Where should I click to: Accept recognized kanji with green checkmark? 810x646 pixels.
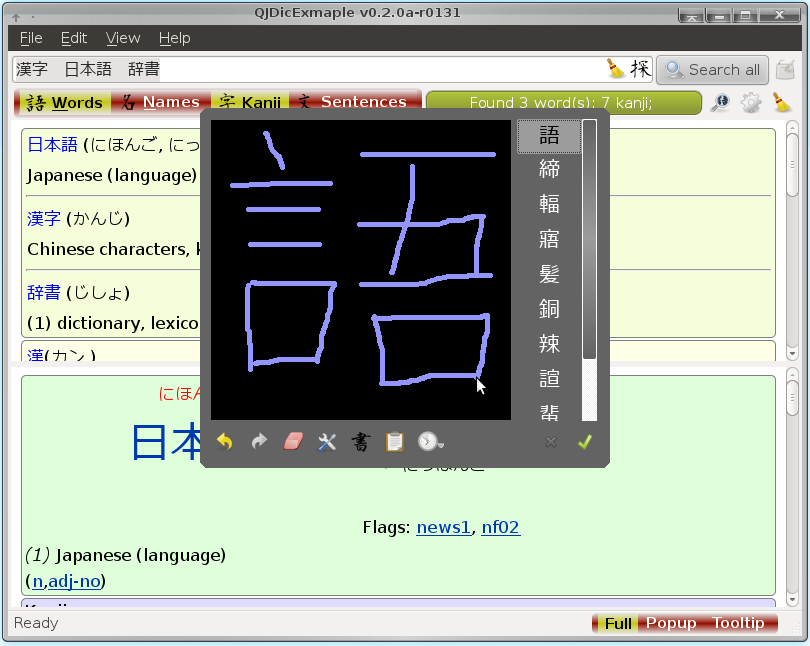[x=585, y=442]
